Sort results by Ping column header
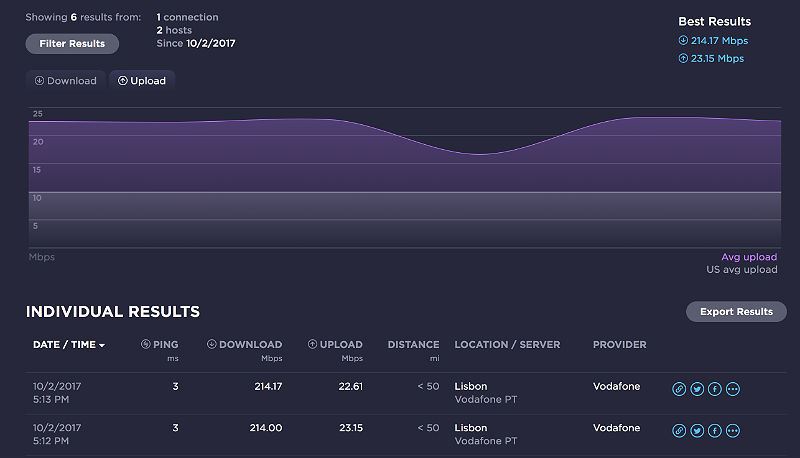 point(160,345)
